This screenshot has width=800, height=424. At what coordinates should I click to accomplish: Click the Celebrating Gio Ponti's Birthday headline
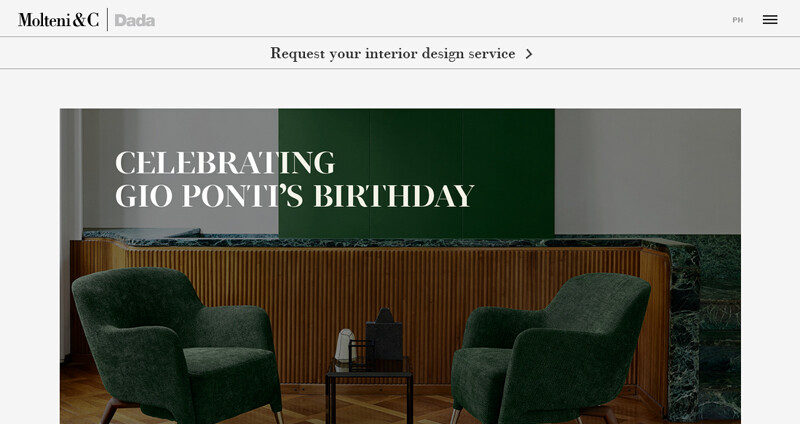click(x=294, y=179)
